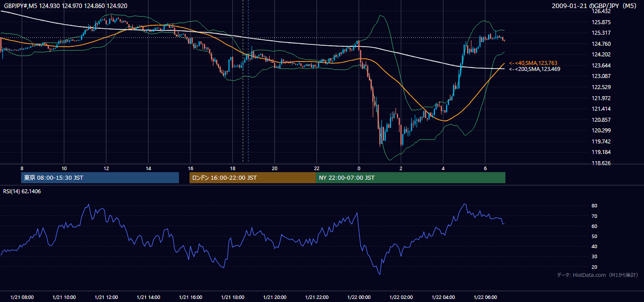Click price axis label 125.317

[601, 33]
